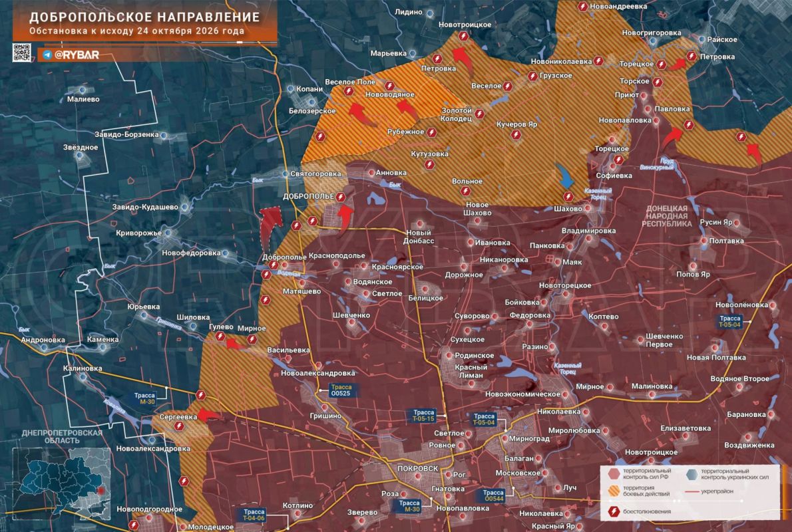This screenshot has width=792, height=532.
Task: Select the Мирноград town label
Action: tap(529, 439)
